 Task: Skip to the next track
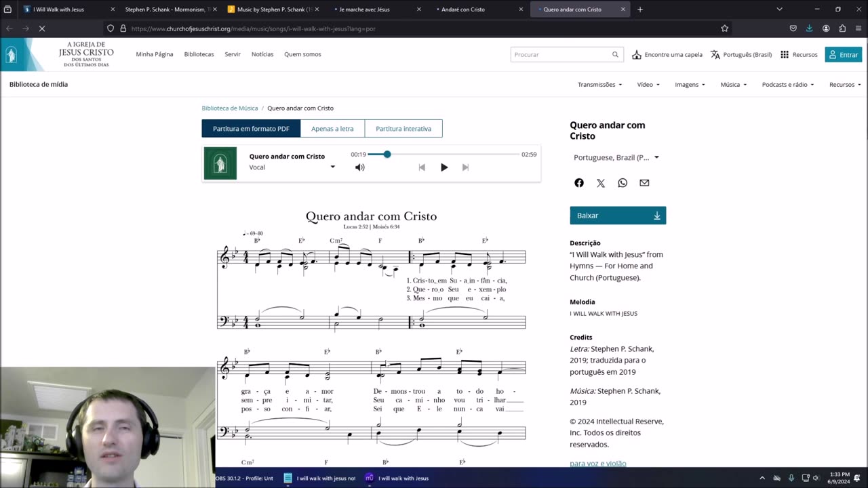tap(465, 167)
